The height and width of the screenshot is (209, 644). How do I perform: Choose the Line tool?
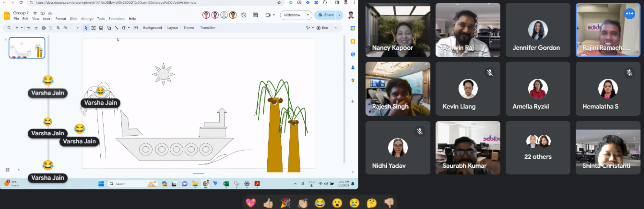pos(116,28)
